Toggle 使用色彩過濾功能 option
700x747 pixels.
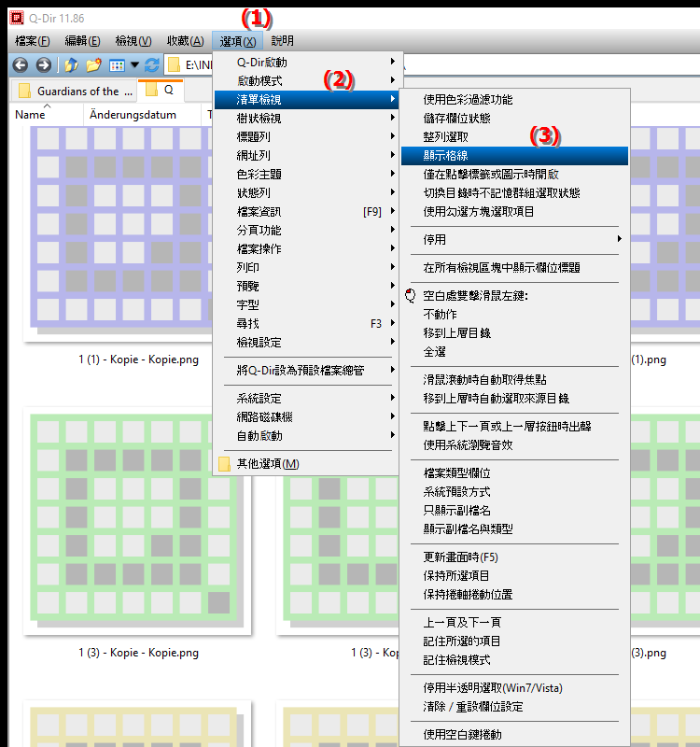514,100
